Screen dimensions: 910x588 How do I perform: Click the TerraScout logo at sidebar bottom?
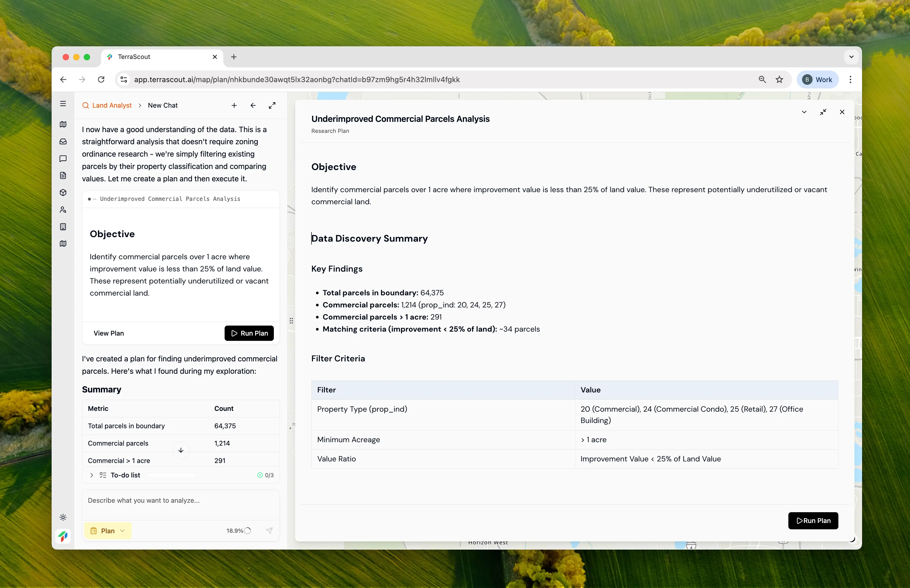click(63, 536)
